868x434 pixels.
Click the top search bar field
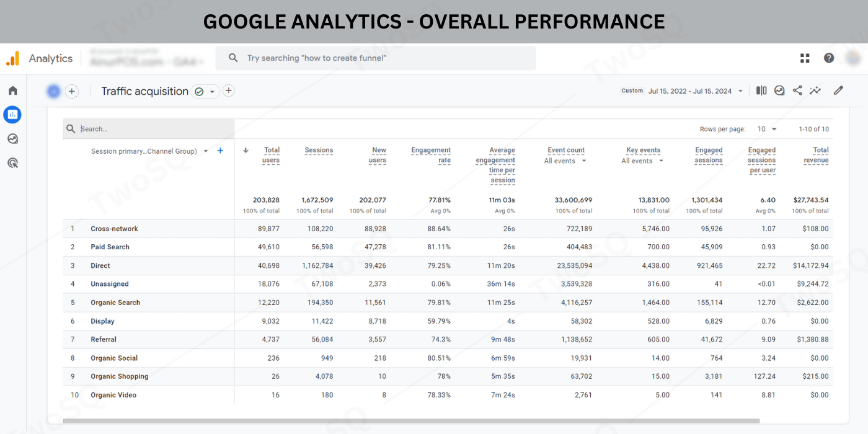376,58
